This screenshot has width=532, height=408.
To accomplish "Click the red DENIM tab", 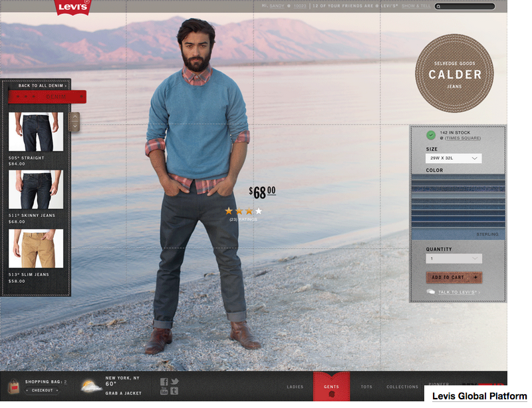I will pyautogui.click(x=47, y=97).
